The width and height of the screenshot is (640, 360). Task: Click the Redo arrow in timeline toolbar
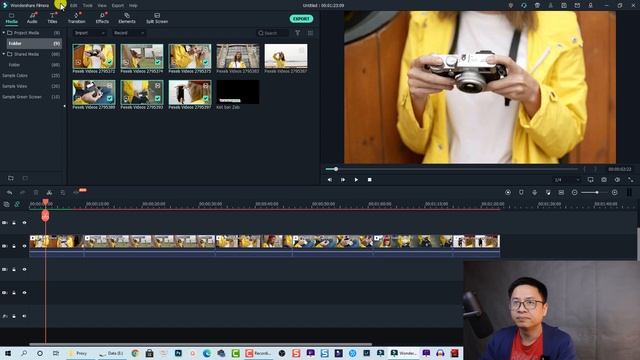[x=22, y=193]
